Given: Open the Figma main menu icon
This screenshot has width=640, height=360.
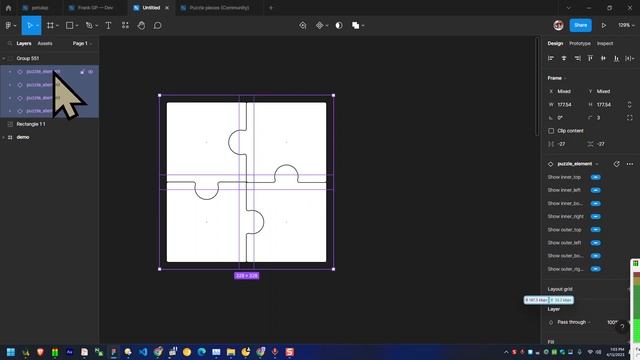Looking at the screenshot, I should coord(9,25).
